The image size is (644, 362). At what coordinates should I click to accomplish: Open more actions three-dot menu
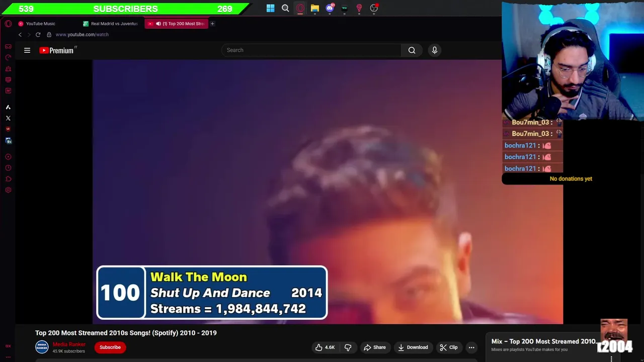click(471, 347)
